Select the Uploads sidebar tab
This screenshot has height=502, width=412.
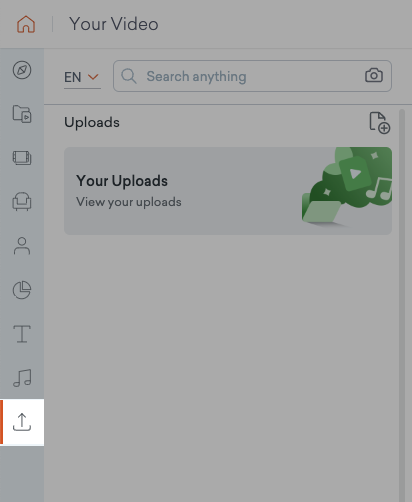pyautogui.click(x=22, y=422)
